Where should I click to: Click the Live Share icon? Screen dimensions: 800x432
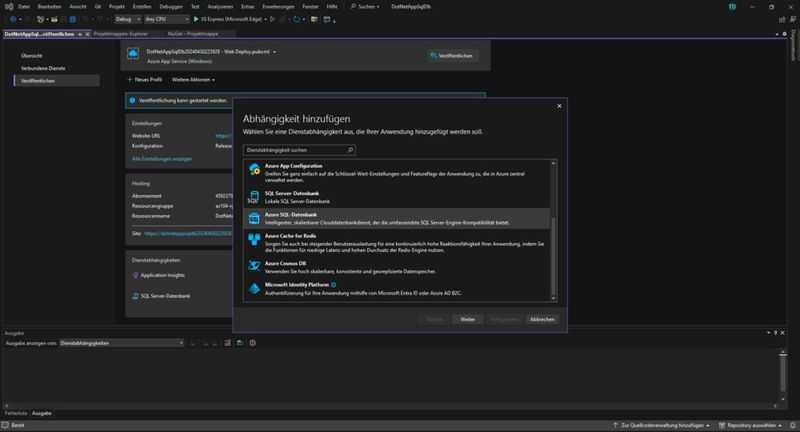pos(782,19)
